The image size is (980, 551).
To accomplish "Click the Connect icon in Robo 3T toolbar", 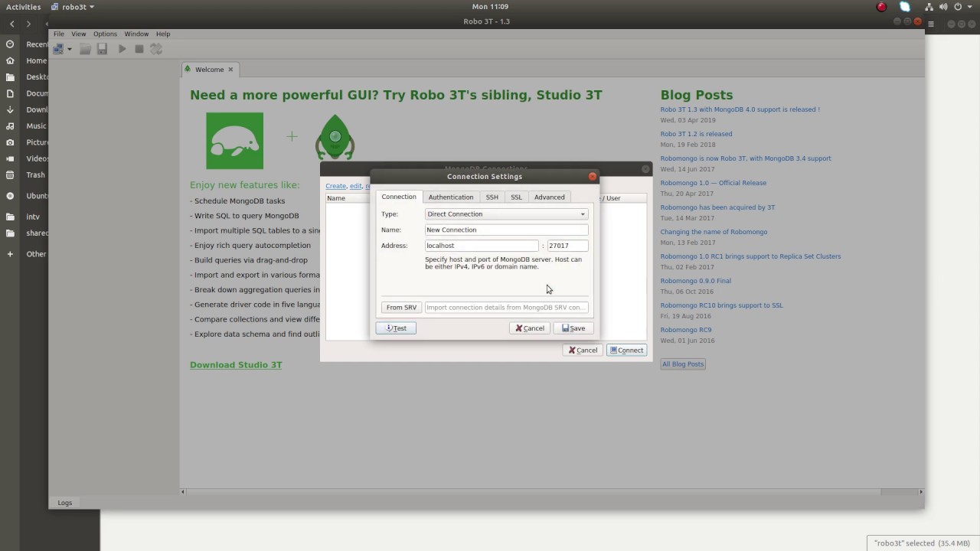I will coord(58,49).
